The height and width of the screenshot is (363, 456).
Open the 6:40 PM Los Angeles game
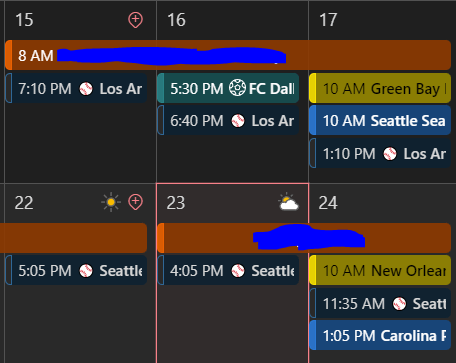click(x=228, y=120)
